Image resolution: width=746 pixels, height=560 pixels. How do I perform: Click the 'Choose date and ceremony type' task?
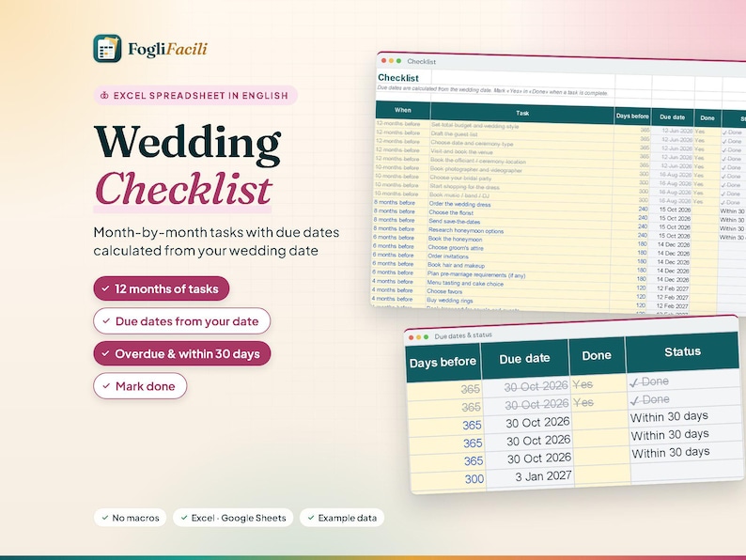click(x=472, y=143)
